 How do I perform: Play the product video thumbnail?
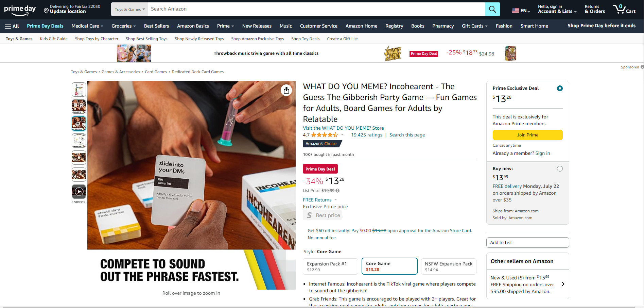79,192
